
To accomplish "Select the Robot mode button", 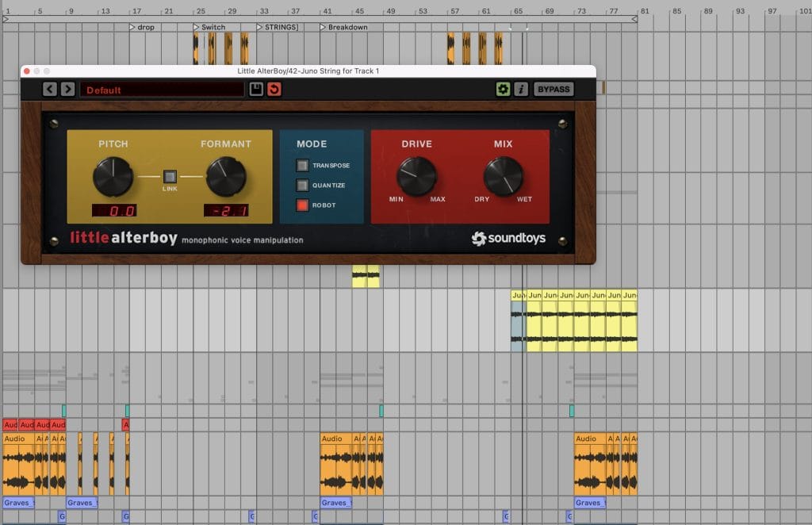I will 302,205.
